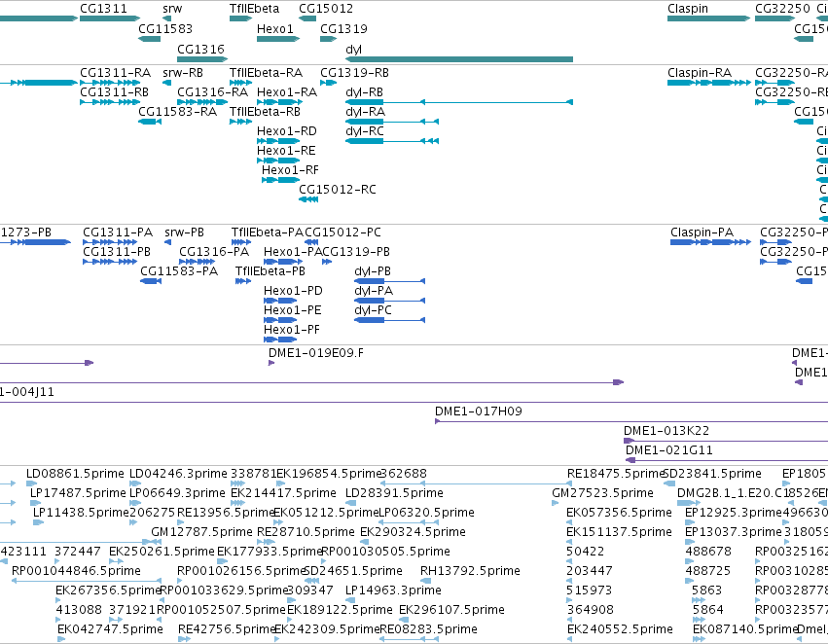Select the Hexo1-RA transcript label
The height and width of the screenshot is (644, 828).
[x=287, y=91]
